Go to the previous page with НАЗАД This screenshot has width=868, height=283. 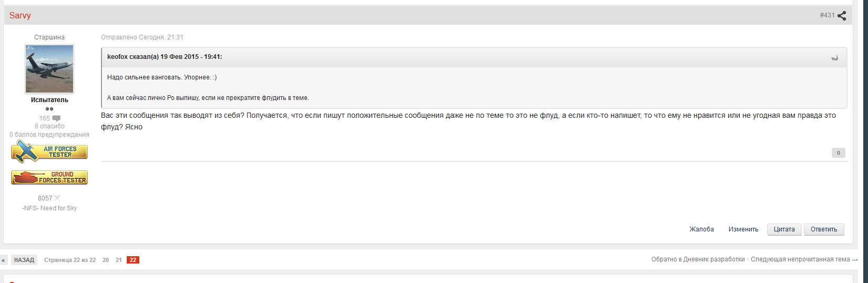coord(24,260)
